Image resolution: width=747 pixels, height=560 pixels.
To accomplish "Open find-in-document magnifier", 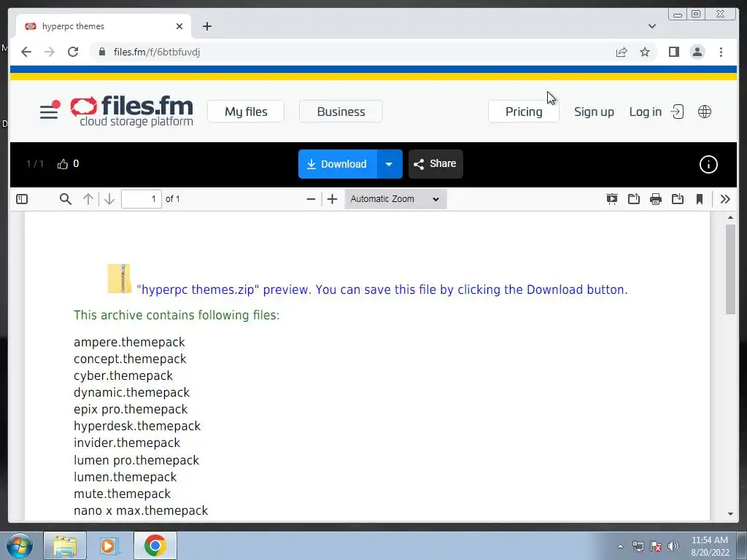I will pyautogui.click(x=65, y=199).
